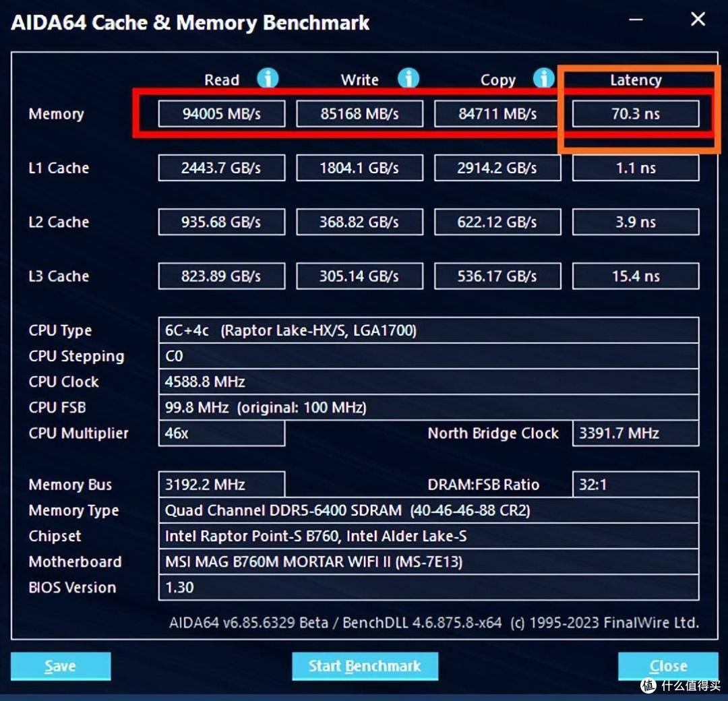Click L2 Cache Read value 935.68 GB/s
Screen dimensions: 728x701
click(x=222, y=222)
